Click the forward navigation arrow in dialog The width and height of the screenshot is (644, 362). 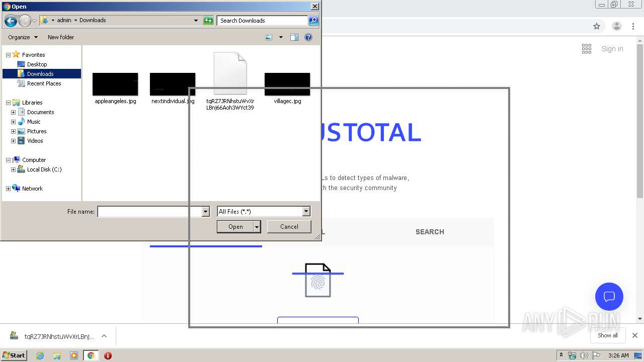click(25, 21)
